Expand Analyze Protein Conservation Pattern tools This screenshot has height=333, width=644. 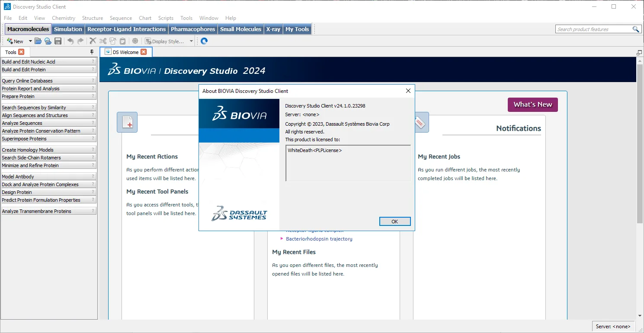(48, 131)
